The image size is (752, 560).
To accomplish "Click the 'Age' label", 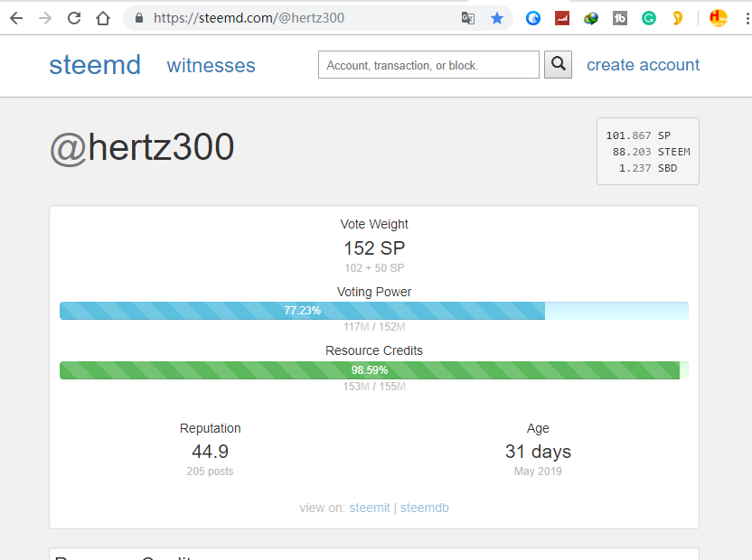I will (538, 429).
